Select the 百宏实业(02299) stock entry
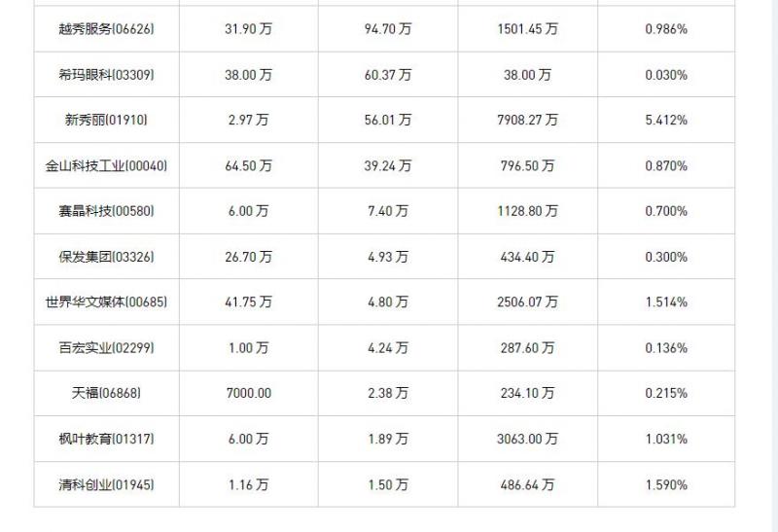Screen dimensions: 778x532 106,348
